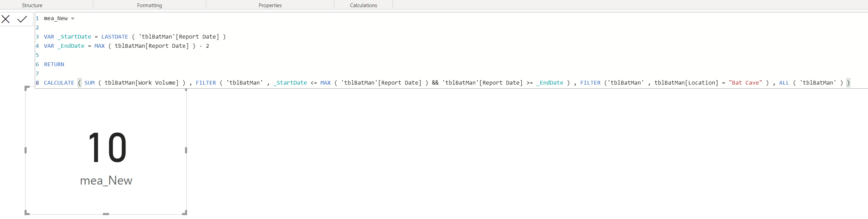The width and height of the screenshot is (868, 219).
Task: Click tblBatMan[Location] column reference
Action: coord(686,83)
